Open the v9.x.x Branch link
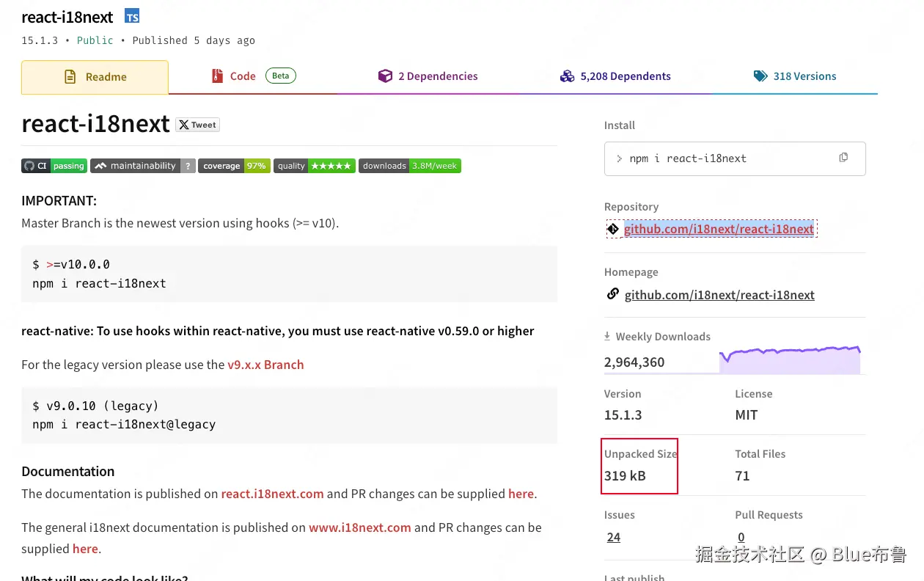The height and width of the screenshot is (581, 924). [265, 365]
